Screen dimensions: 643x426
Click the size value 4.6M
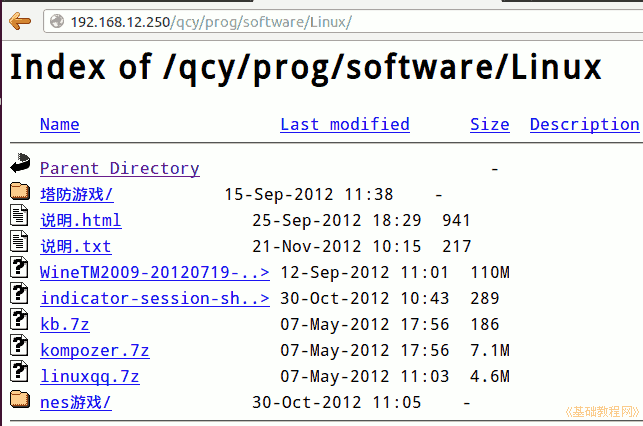click(490, 376)
